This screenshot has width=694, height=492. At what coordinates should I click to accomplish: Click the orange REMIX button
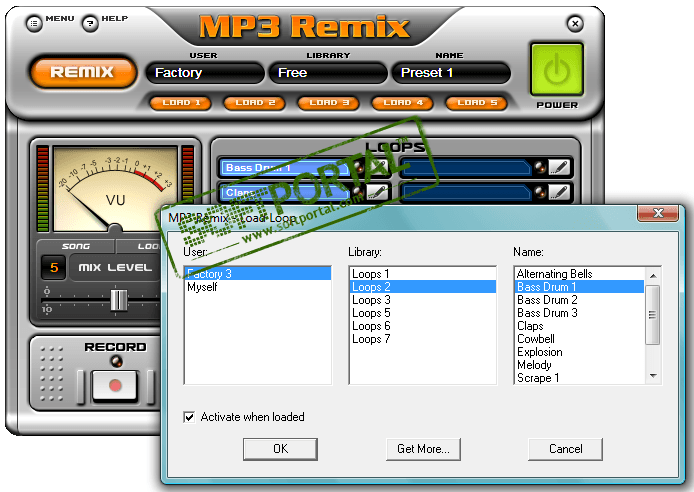coord(82,72)
